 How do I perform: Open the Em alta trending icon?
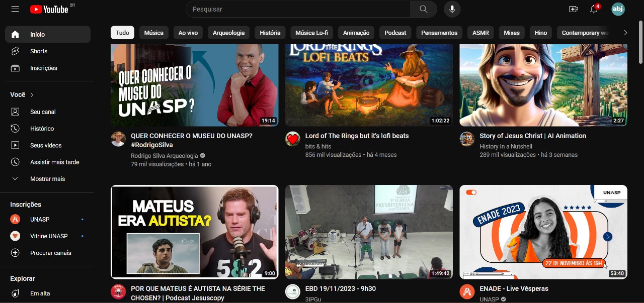tap(15, 293)
